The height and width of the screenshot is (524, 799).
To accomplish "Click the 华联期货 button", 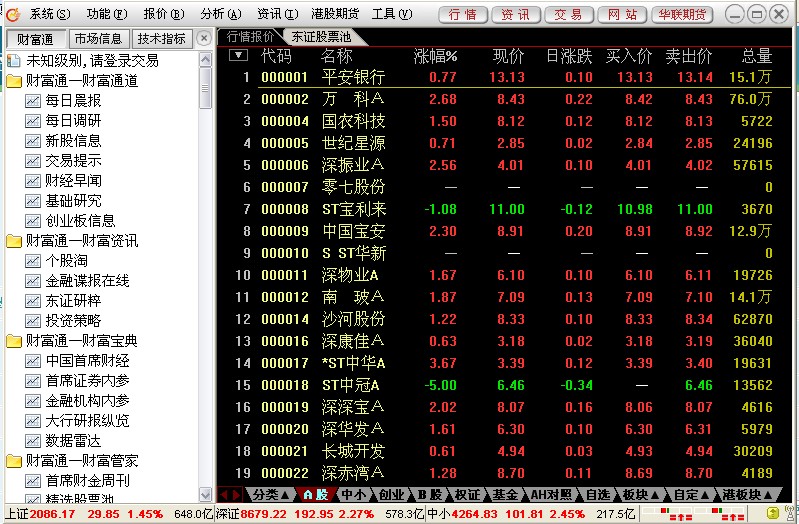I will click(682, 15).
